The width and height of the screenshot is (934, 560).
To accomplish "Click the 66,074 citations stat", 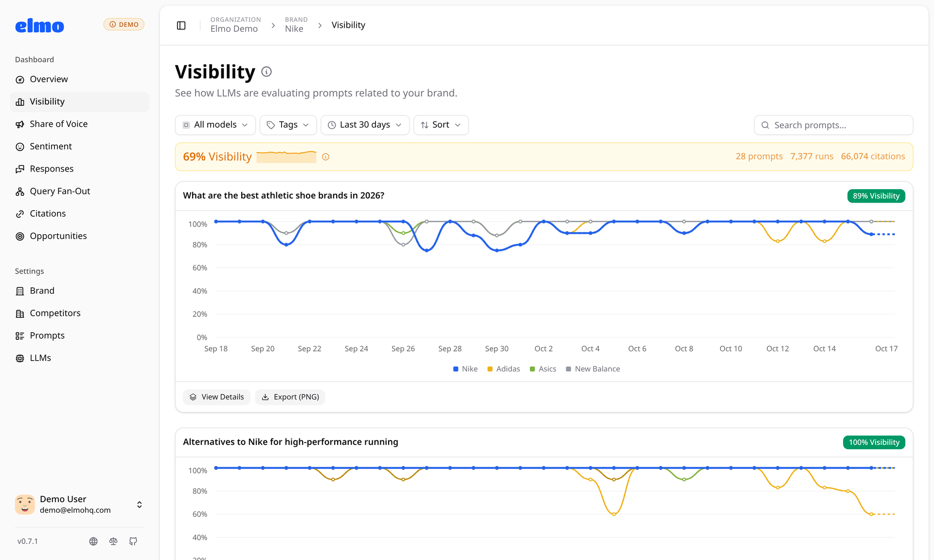I will [x=873, y=157].
